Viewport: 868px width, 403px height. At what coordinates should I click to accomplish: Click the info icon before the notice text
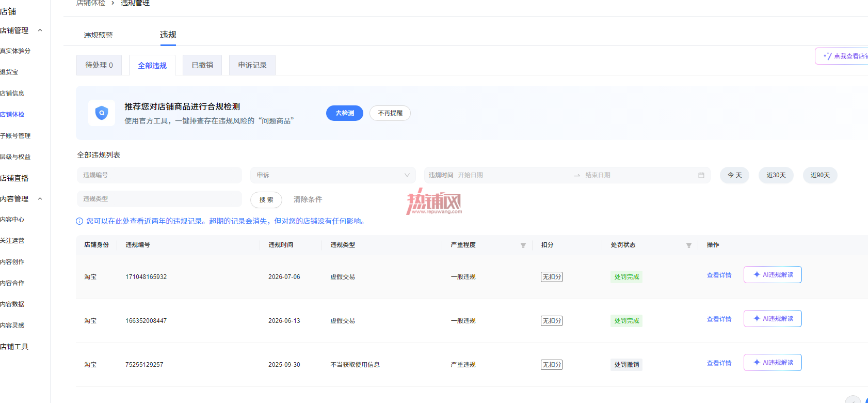[79, 221]
